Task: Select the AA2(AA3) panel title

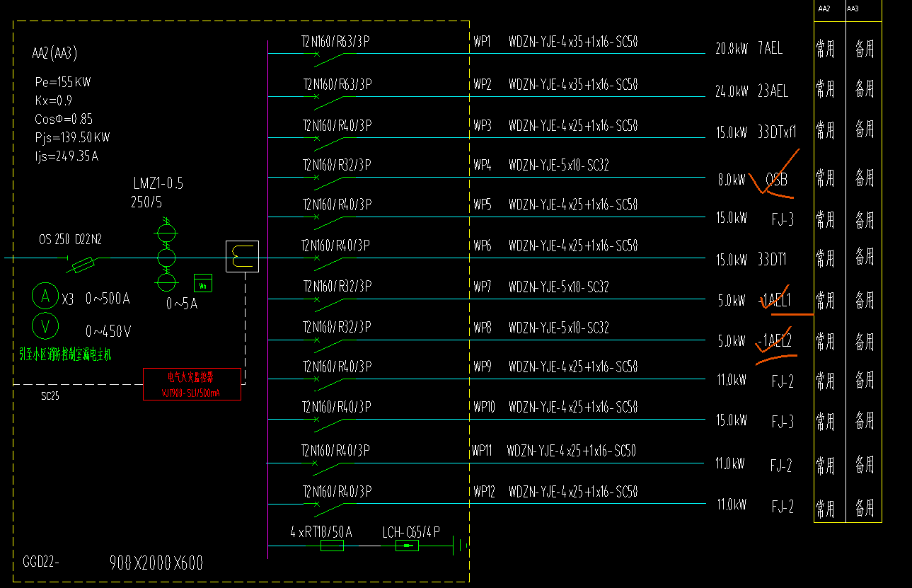Action: 55,53
